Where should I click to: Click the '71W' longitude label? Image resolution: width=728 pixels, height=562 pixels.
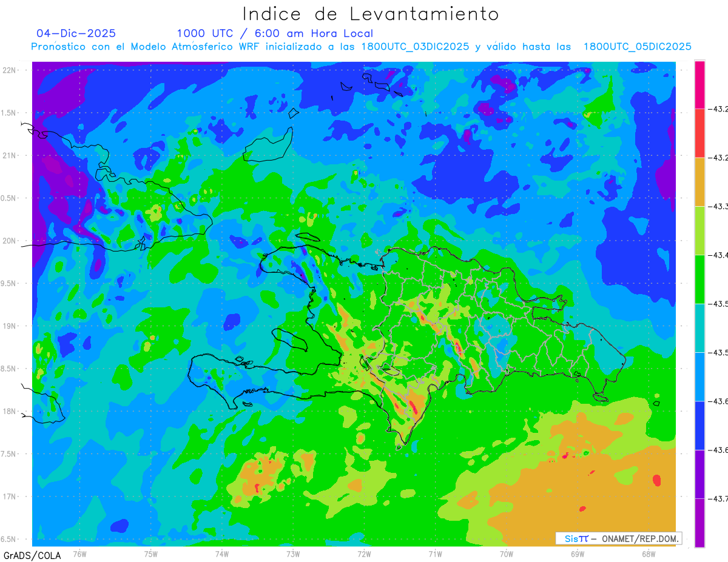435,553
